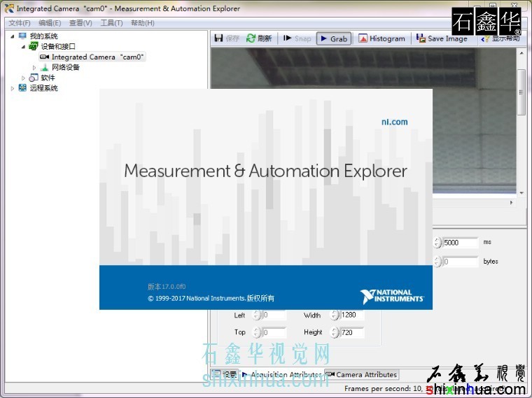Click the Refresh (刷新) toolbar icon
This screenshot has height=398, width=532.
click(251, 38)
